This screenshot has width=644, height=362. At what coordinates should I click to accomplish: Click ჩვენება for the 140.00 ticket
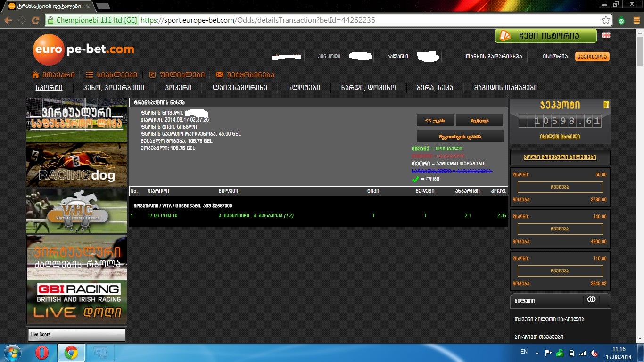pos(560,229)
